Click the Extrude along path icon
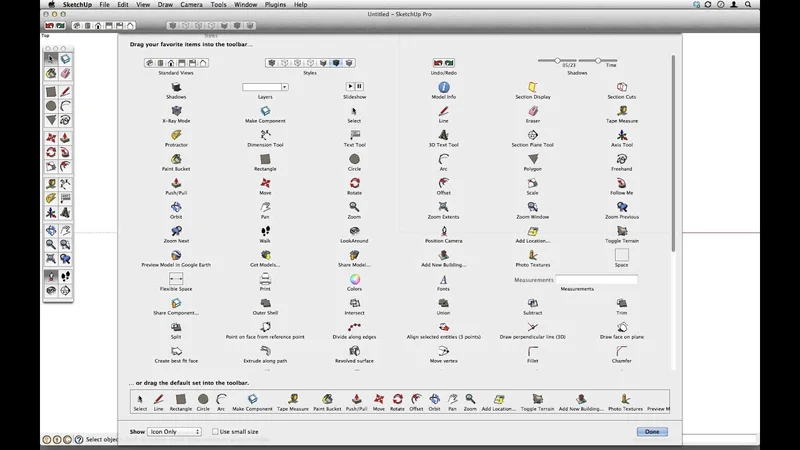 pyautogui.click(x=265, y=351)
